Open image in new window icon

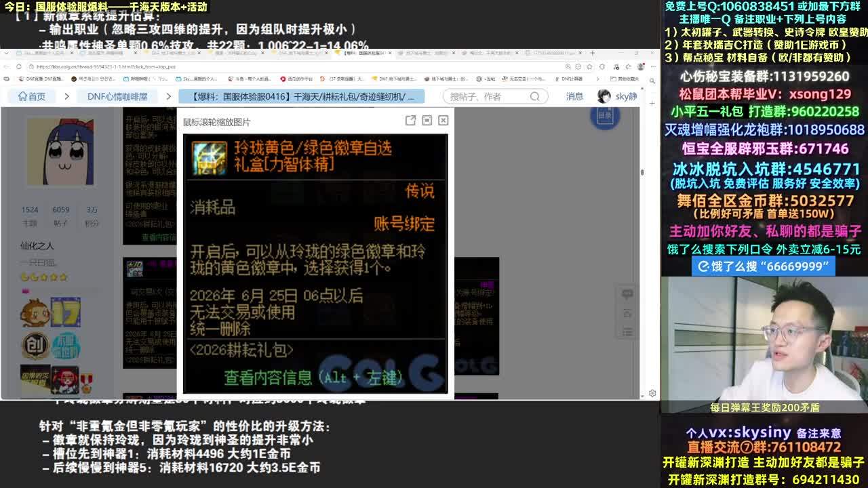[x=410, y=120]
